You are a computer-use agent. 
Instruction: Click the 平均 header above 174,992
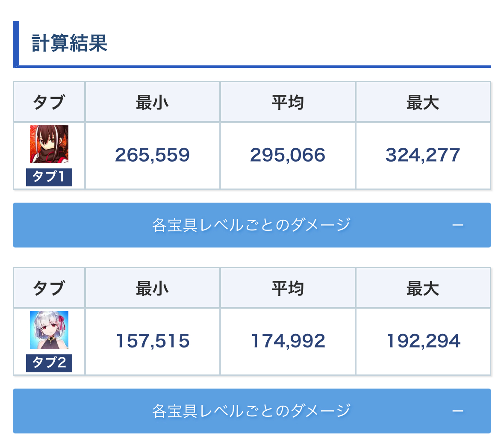[x=288, y=289]
